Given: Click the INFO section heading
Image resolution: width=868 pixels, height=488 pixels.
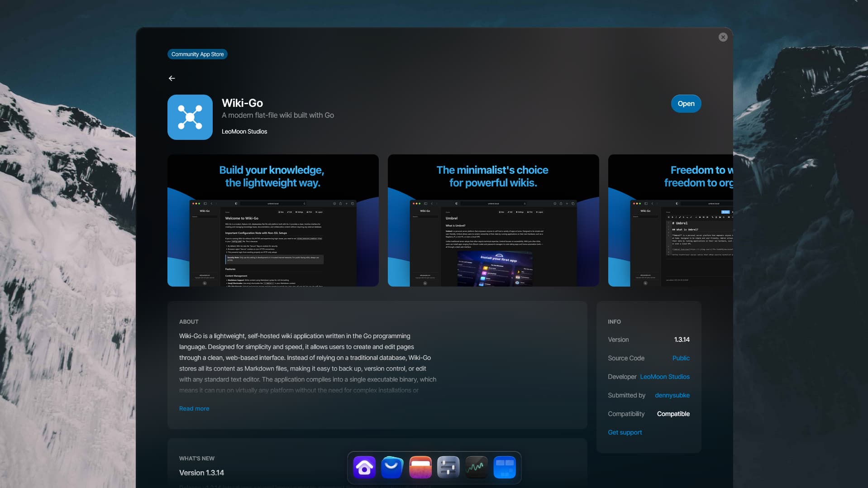Looking at the screenshot, I should coord(614,322).
